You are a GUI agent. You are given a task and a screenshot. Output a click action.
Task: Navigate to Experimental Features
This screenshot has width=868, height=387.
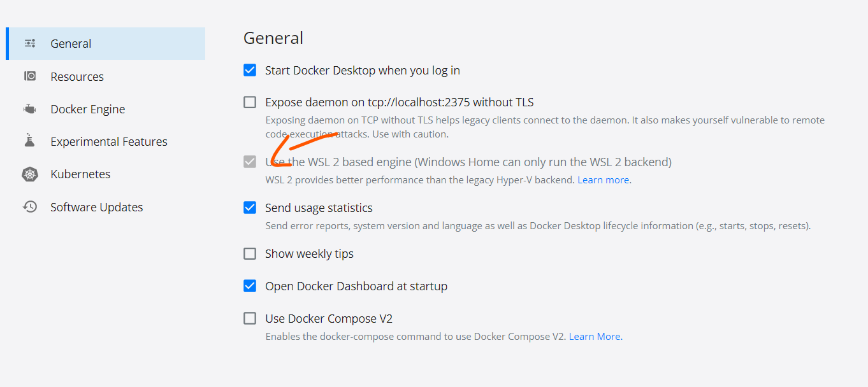[109, 141]
